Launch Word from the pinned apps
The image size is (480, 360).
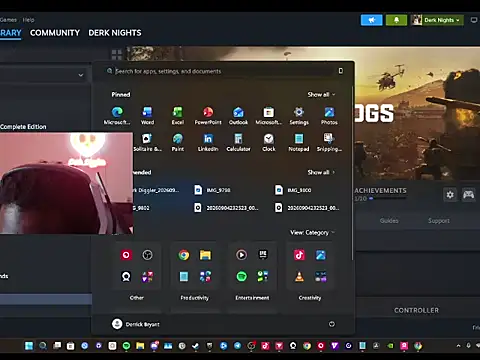pyautogui.click(x=147, y=116)
